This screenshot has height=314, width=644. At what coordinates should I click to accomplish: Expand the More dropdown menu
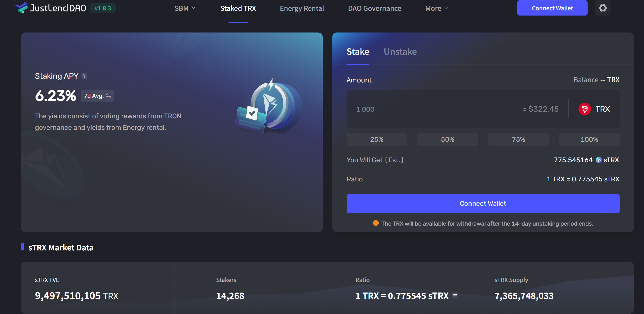coord(437,8)
